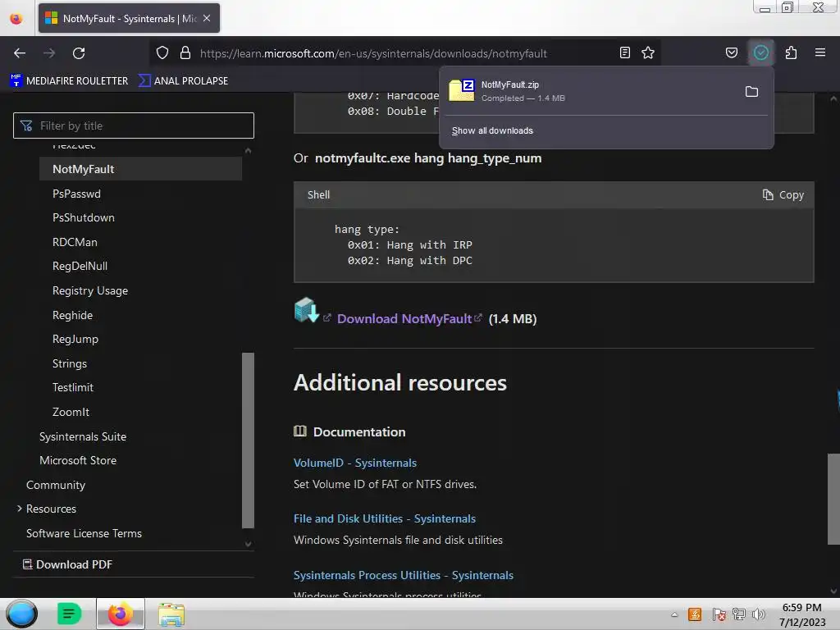Expand the Resources section chevron
840x630 pixels.
coord(20,509)
